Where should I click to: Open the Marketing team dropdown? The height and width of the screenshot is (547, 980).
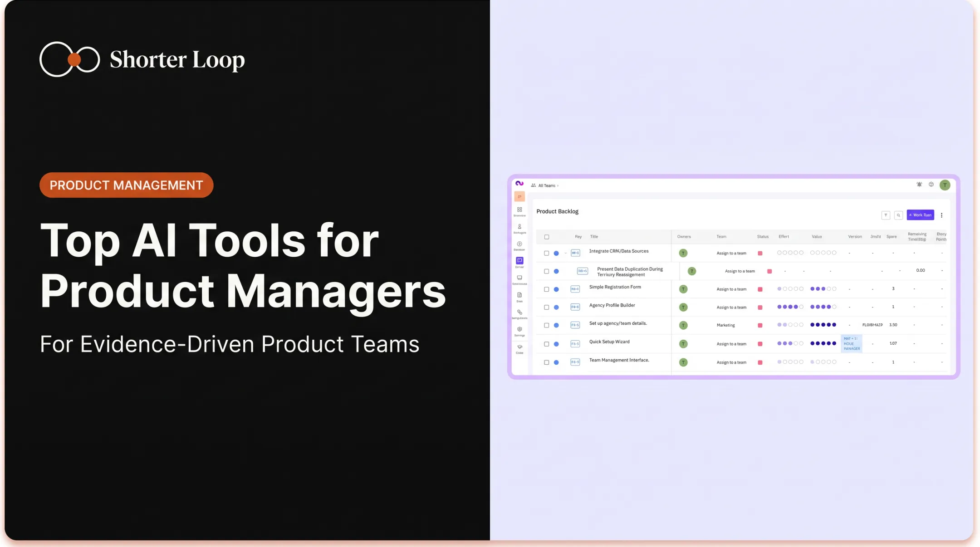pos(725,325)
